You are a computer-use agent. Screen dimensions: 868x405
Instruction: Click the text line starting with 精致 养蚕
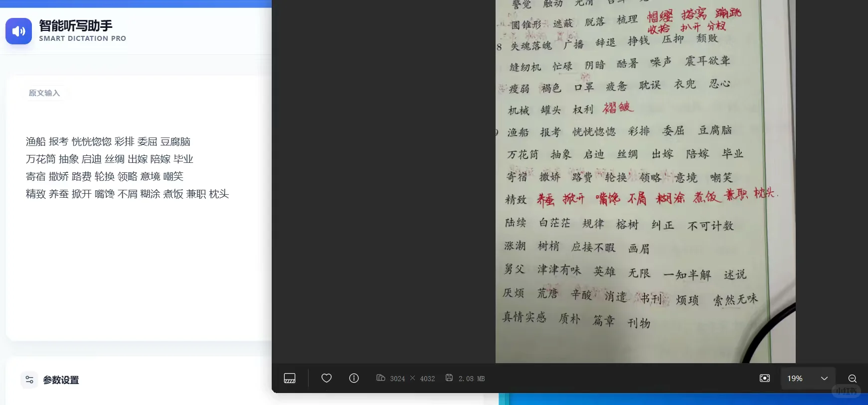(x=128, y=194)
